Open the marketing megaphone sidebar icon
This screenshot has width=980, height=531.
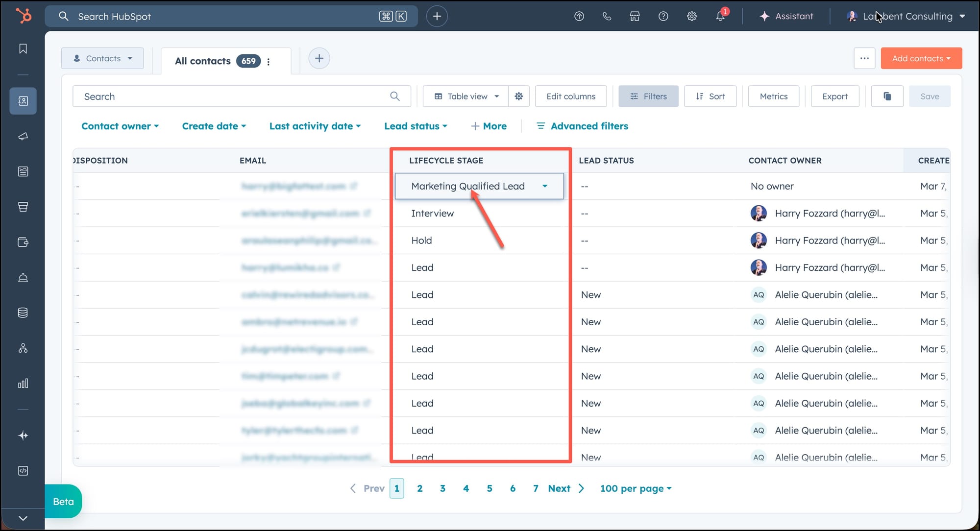click(x=23, y=136)
